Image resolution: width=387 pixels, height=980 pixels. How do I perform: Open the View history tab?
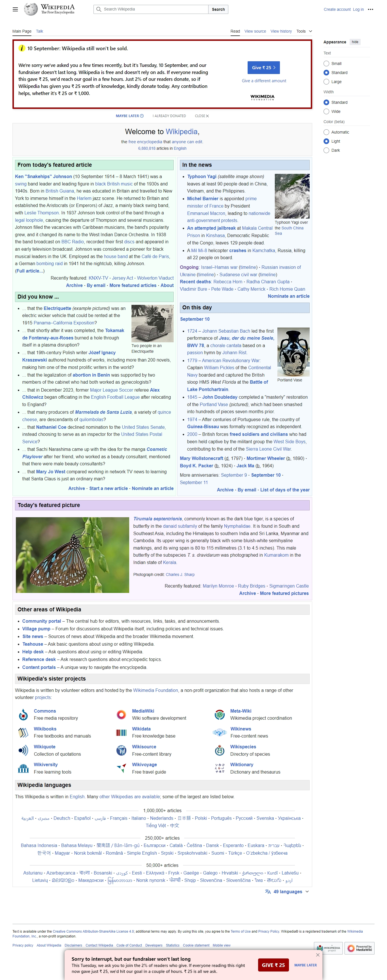[x=281, y=31]
